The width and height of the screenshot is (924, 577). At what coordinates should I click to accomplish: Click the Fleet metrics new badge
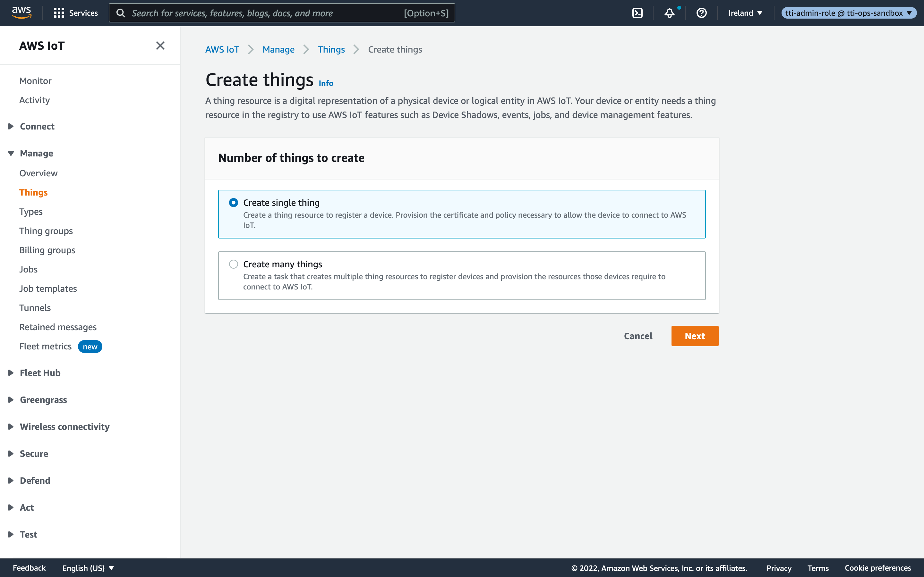pos(90,347)
